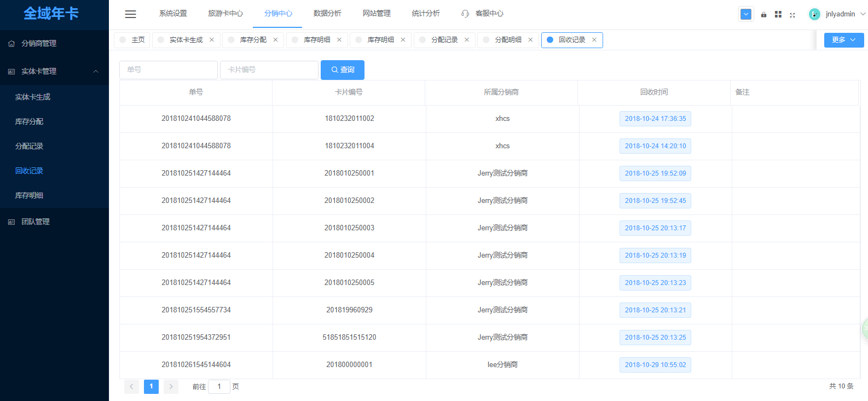Screen dimensions: 868x401
Task: Open the 数据分析 top menu
Action: pos(327,14)
